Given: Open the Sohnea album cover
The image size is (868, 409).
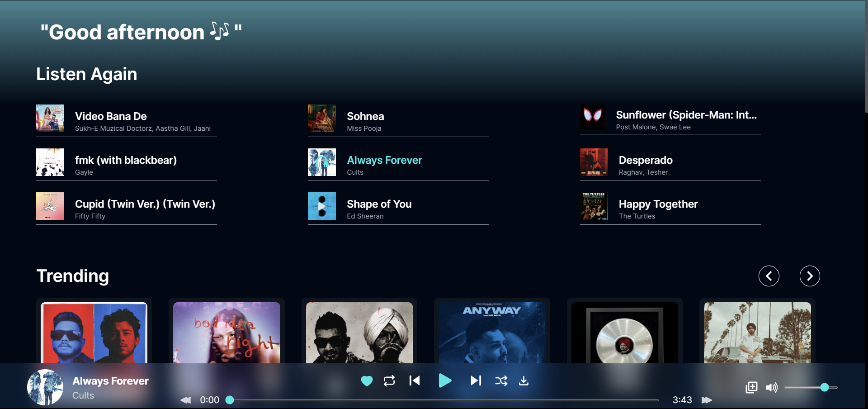Looking at the screenshot, I should tap(322, 118).
